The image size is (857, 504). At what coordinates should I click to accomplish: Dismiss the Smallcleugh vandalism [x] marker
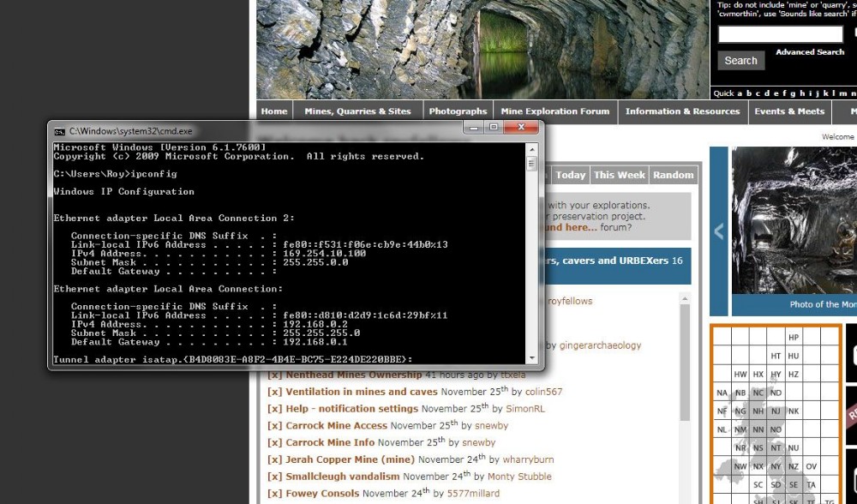point(274,477)
